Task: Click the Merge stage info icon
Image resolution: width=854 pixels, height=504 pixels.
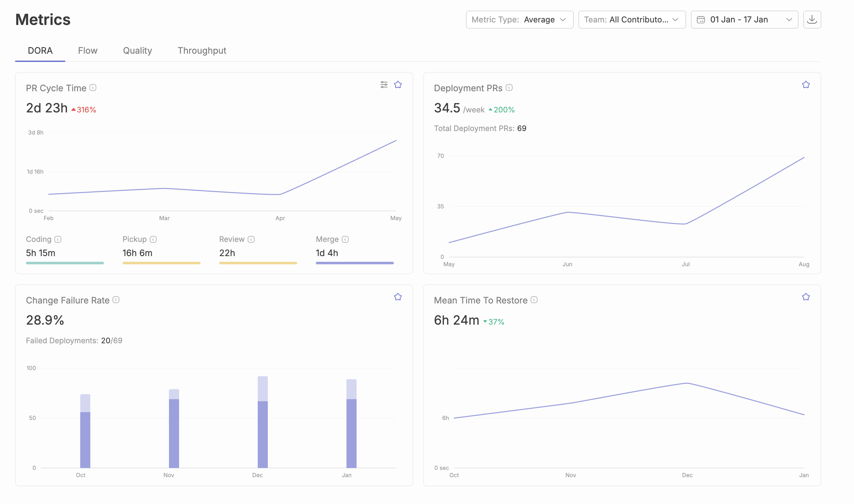Action: pyautogui.click(x=345, y=239)
